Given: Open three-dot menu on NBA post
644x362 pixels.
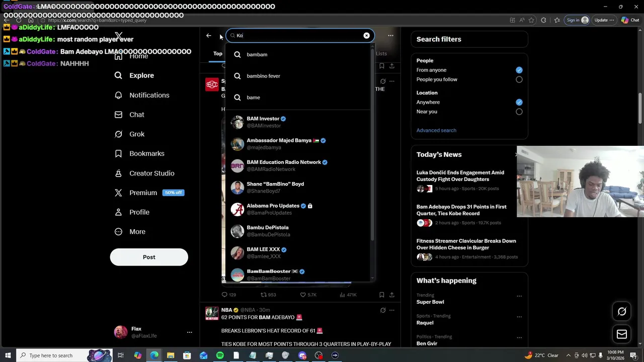Looking at the screenshot, I should pyautogui.click(x=392, y=310).
